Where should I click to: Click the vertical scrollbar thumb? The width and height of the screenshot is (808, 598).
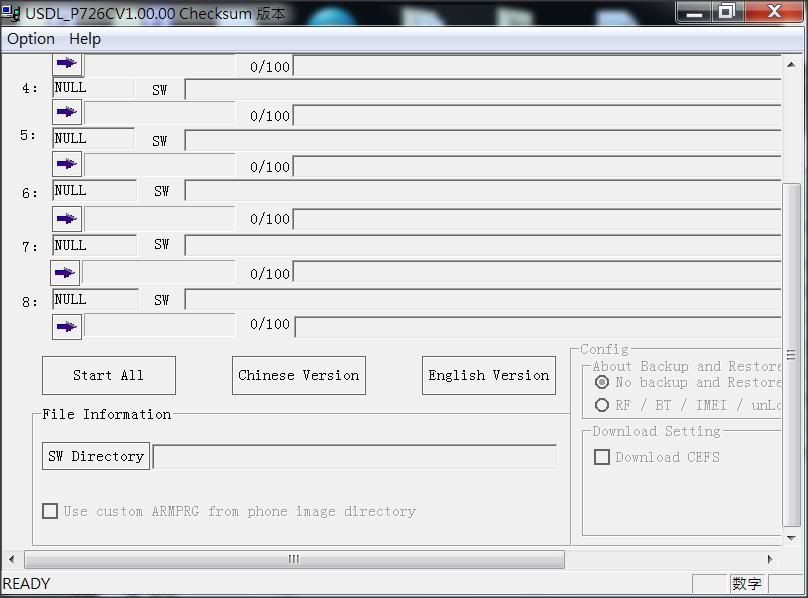click(791, 355)
